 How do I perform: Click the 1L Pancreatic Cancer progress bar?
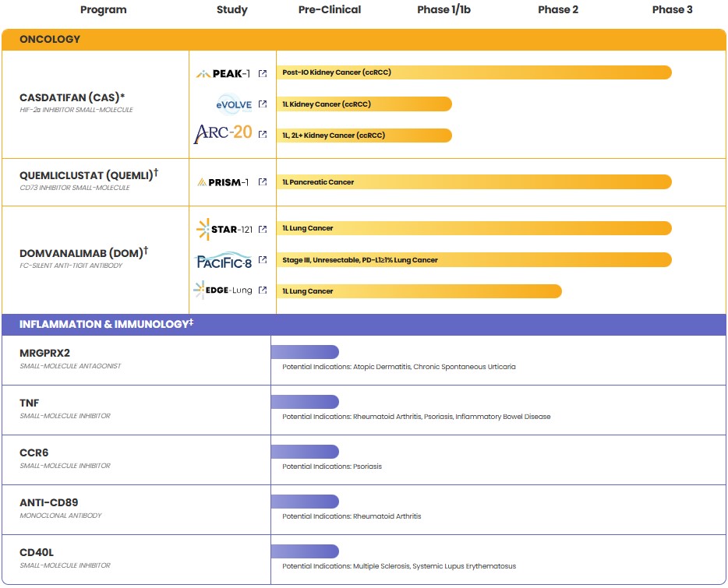pyautogui.click(x=473, y=181)
